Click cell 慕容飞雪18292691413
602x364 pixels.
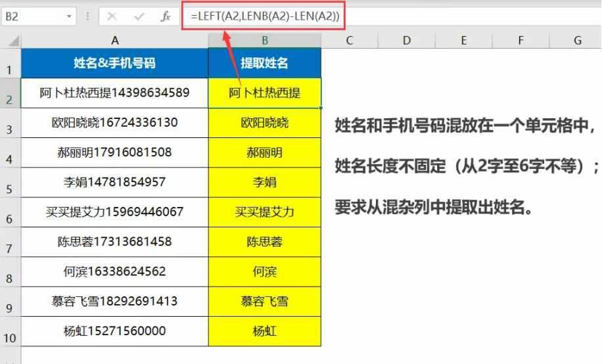(114, 302)
